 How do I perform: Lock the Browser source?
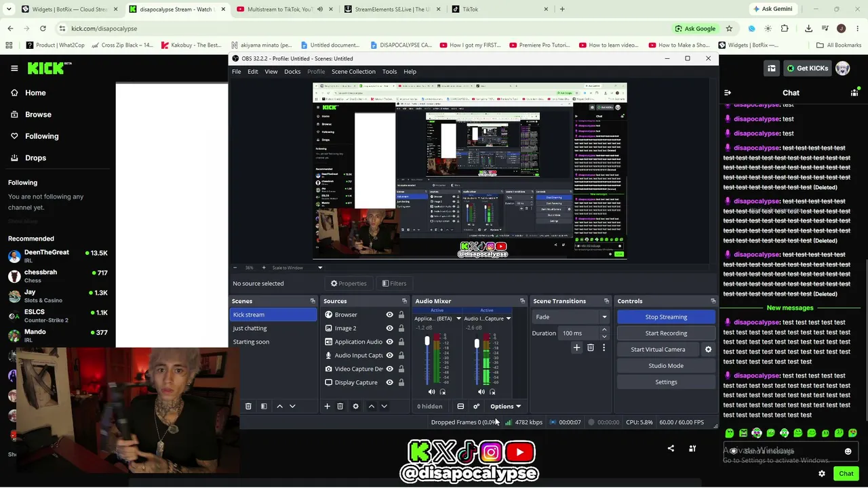401,314
